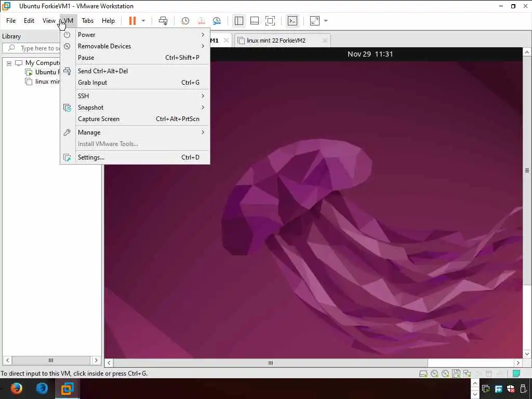Click the first CD/DVD drive status icon

pyautogui.click(x=434, y=374)
